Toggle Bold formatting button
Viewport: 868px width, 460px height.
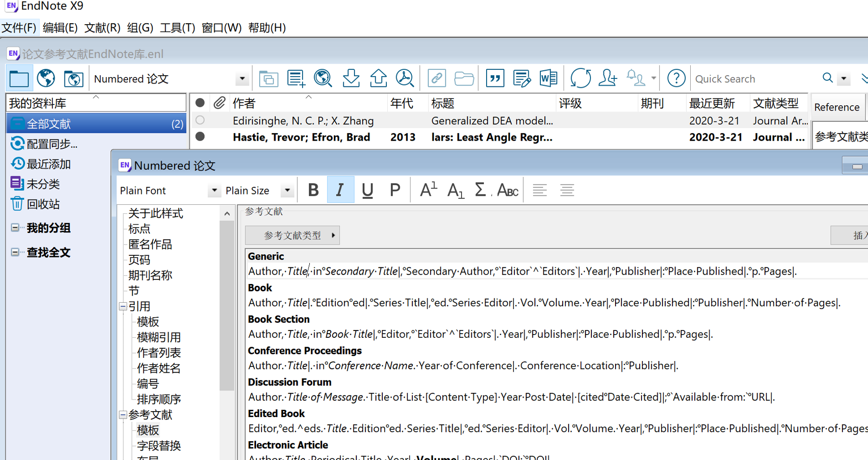[x=313, y=190]
